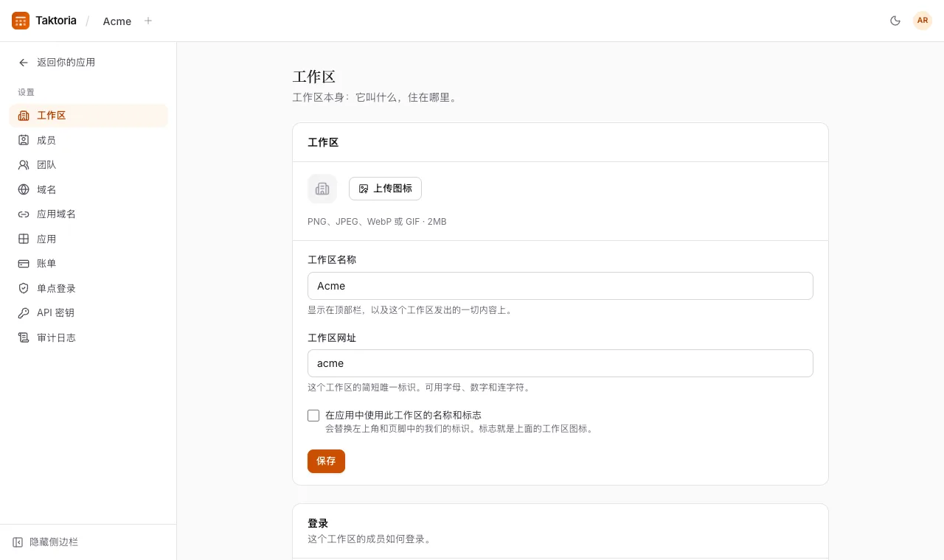Click the API 密钥 key icon in sidebar
This screenshot has height=560, width=944.
pyautogui.click(x=24, y=313)
